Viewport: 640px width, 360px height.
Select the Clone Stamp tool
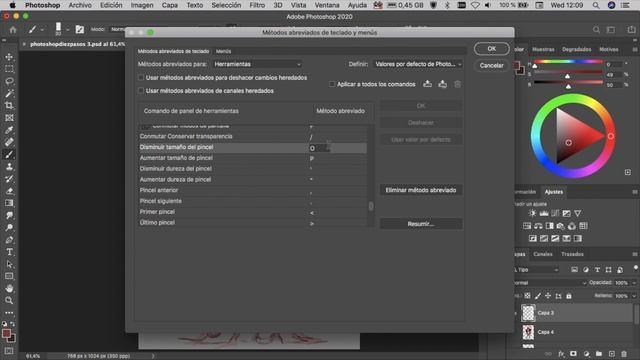pos(9,167)
